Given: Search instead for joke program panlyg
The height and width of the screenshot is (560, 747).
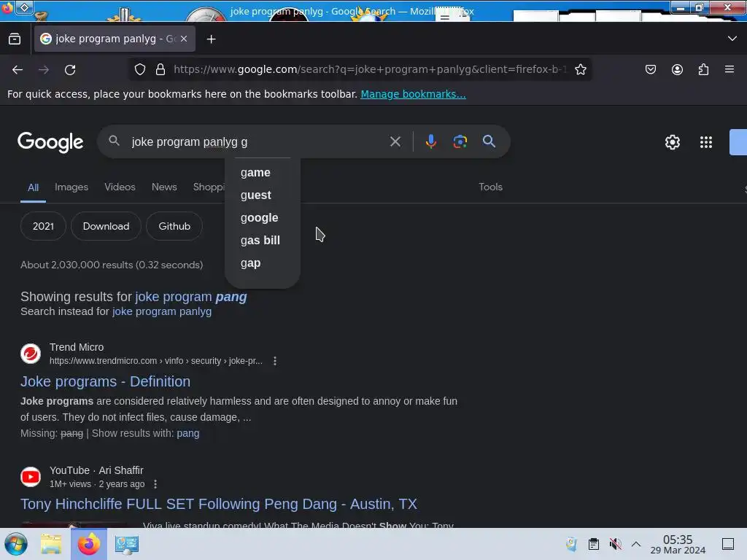Looking at the screenshot, I should [162, 311].
